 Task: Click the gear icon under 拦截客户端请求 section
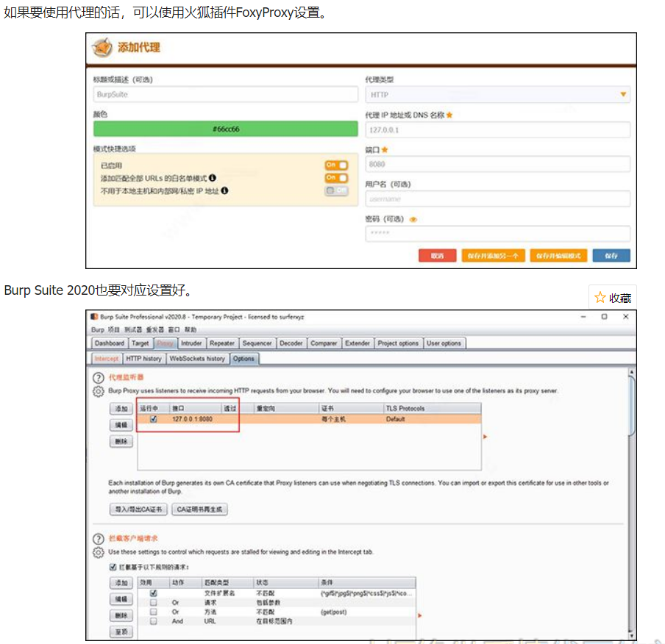point(98,552)
